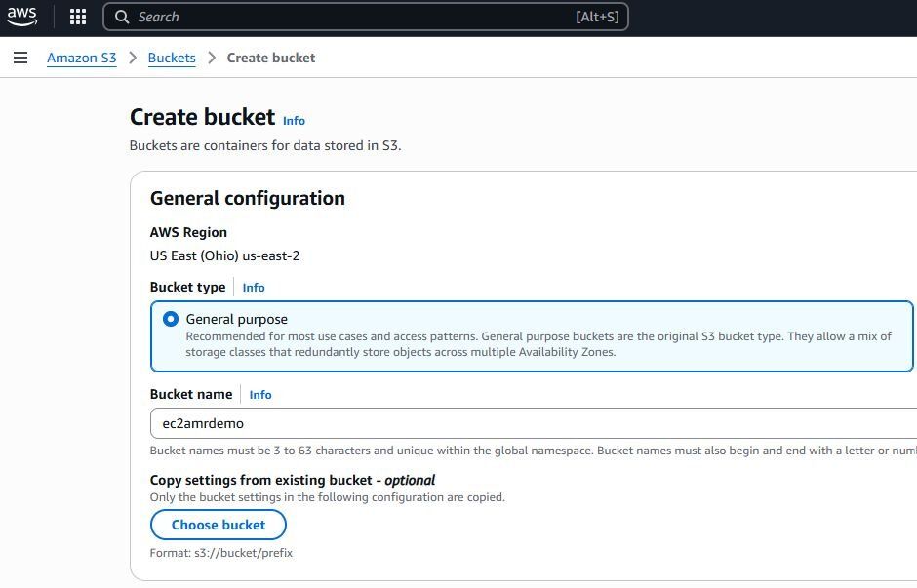Image resolution: width=917 pixels, height=588 pixels.
Task: Select the General purpose radio button
Action: point(171,318)
